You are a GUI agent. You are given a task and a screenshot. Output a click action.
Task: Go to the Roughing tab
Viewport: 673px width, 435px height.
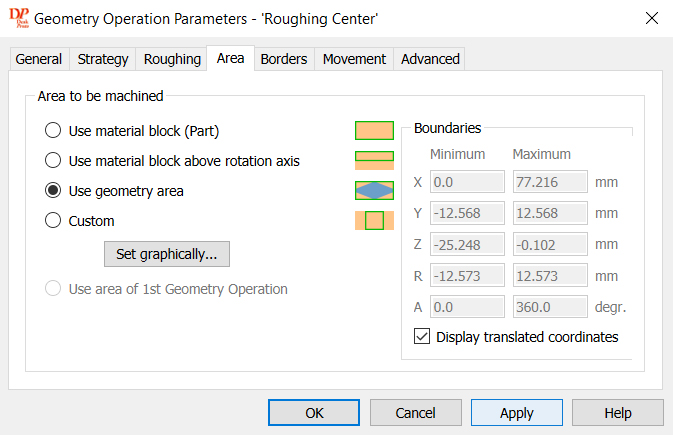[x=172, y=59]
